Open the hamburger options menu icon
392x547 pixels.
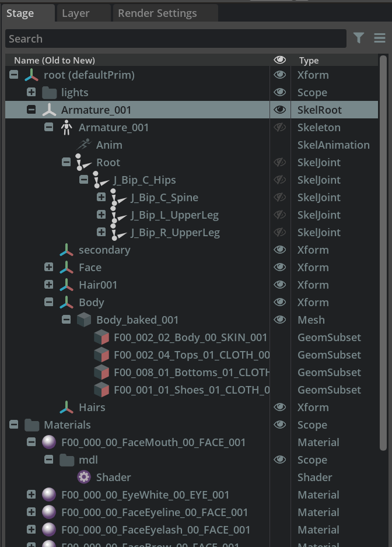pos(380,38)
